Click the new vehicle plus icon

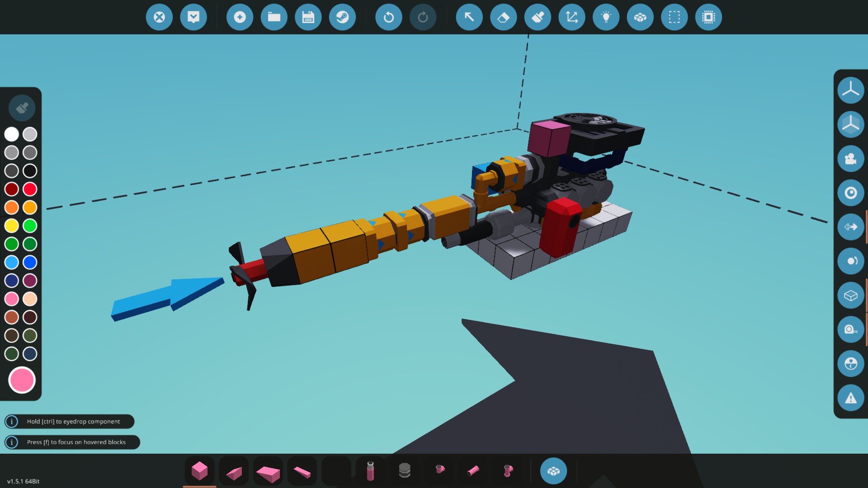pyautogui.click(x=240, y=17)
